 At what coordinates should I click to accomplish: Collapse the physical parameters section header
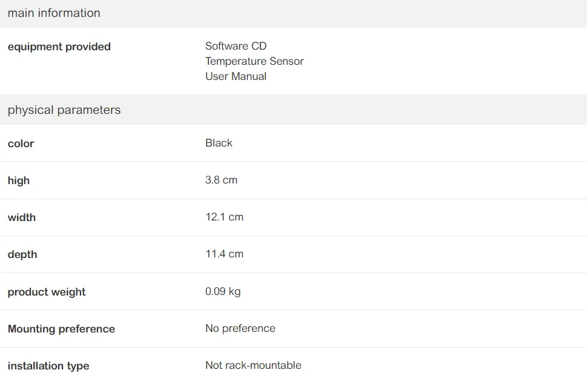click(64, 110)
